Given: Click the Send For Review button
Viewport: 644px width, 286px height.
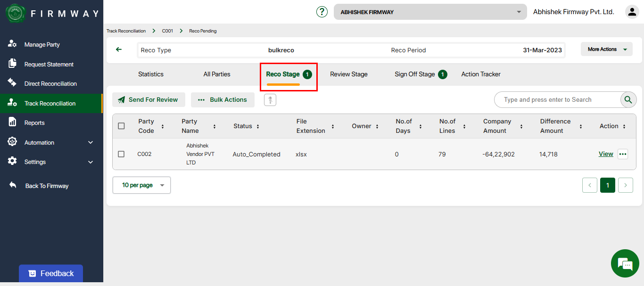Looking at the screenshot, I should [x=149, y=100].
